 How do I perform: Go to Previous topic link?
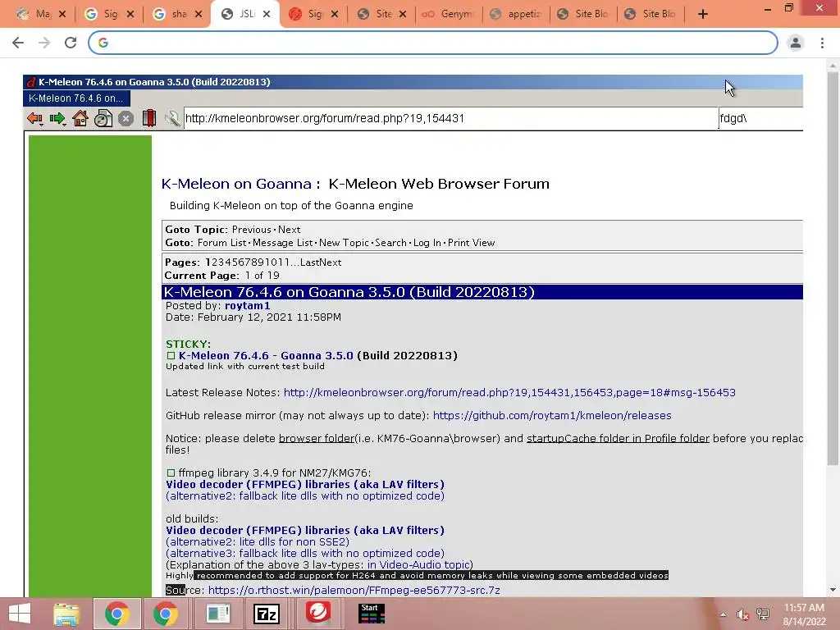tap(251, 230)
